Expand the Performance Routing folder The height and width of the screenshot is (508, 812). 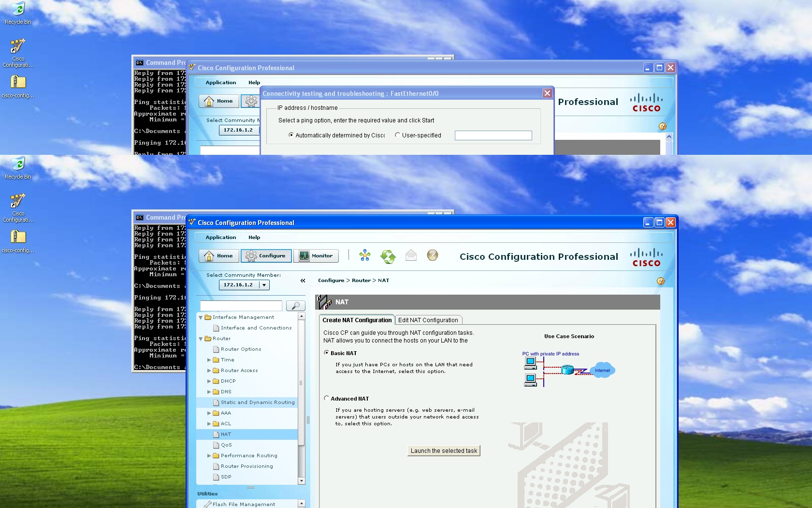click(x=209, y=456)
